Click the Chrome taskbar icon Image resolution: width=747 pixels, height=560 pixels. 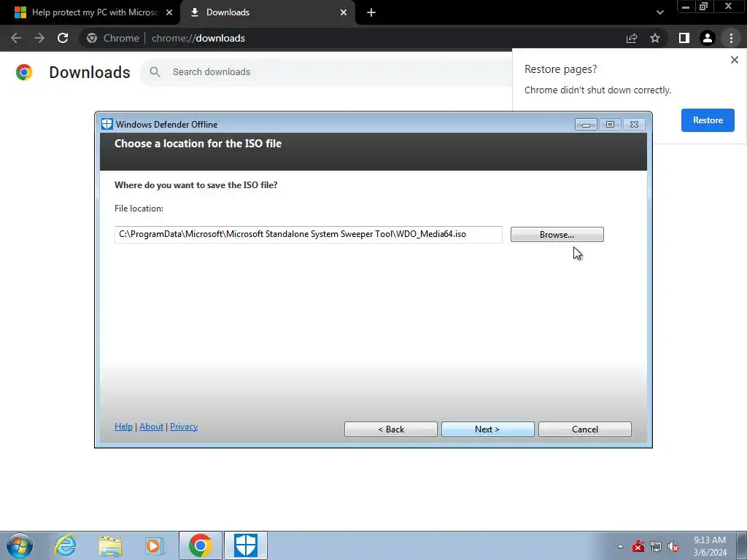point(200,545)
